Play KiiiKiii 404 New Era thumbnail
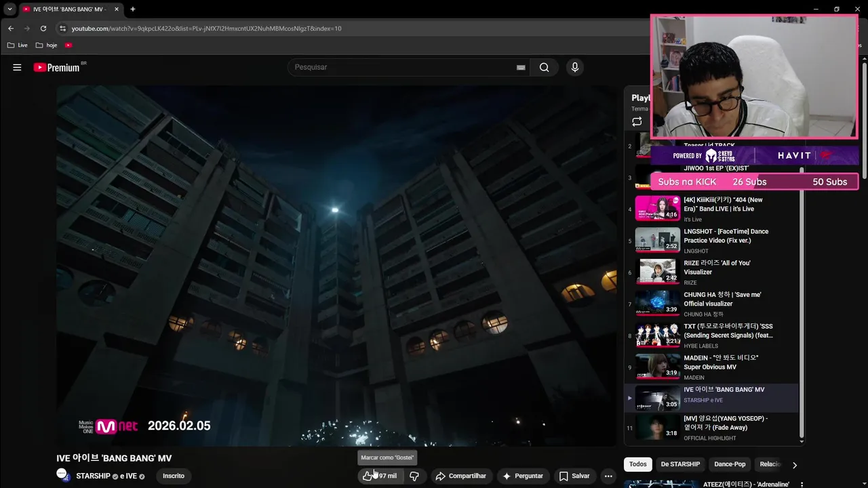Screen dimensions: 868x488 pos(657,208)
